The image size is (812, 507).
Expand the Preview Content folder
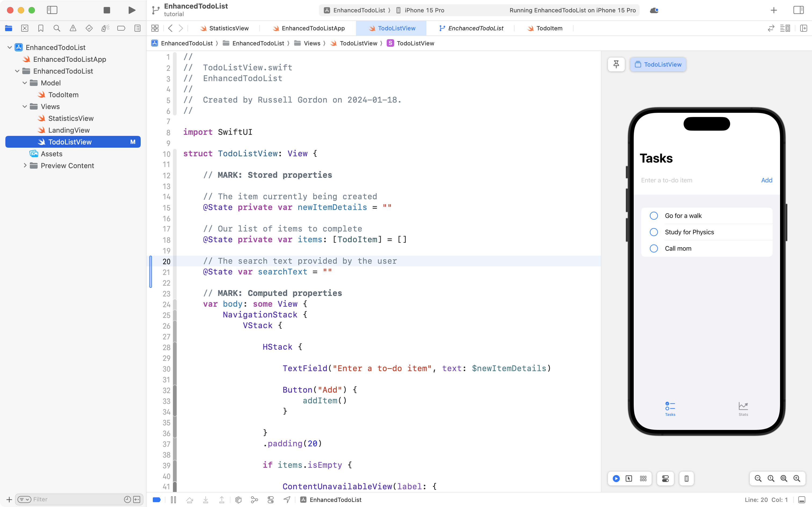(x=25, y=165)
